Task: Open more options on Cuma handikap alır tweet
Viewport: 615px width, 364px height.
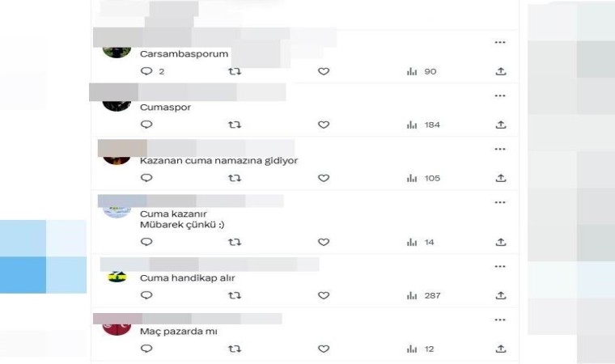Action: tap(500, 266)
